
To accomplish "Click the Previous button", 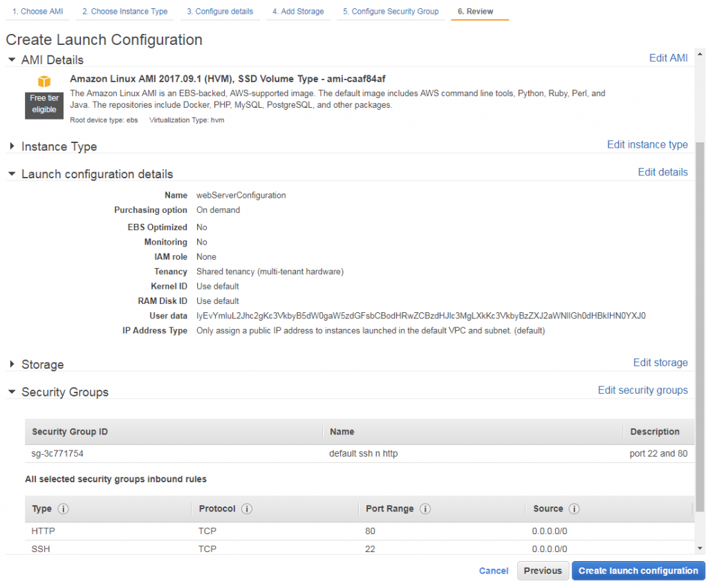I will point(543,570).
